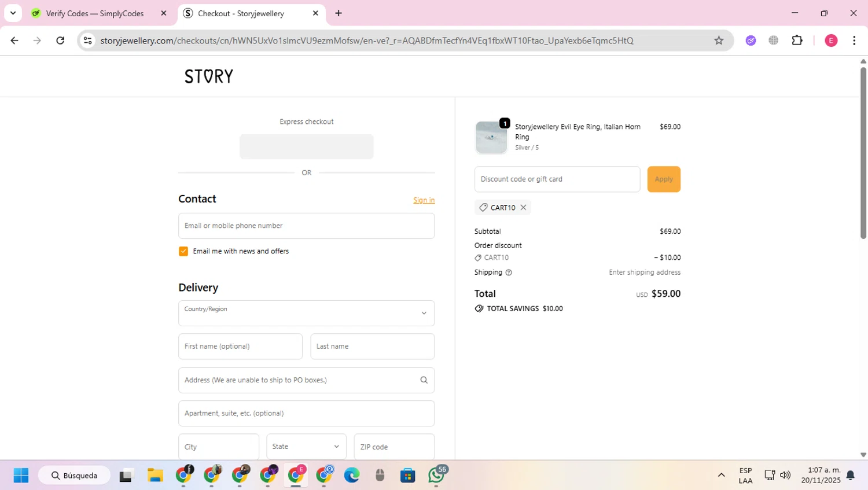Click the total amount $59.00
The height and width of the screenshot is (490, 868).
[666, 294]
